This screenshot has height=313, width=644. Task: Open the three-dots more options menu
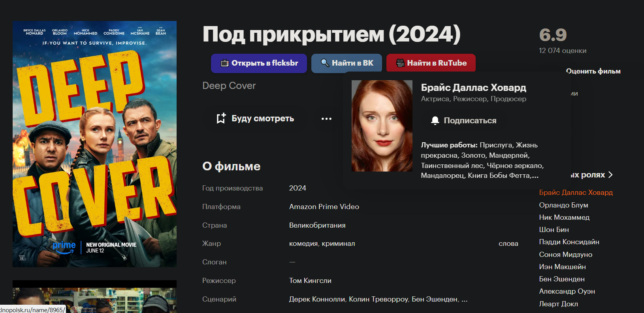[x=326, y=119]
